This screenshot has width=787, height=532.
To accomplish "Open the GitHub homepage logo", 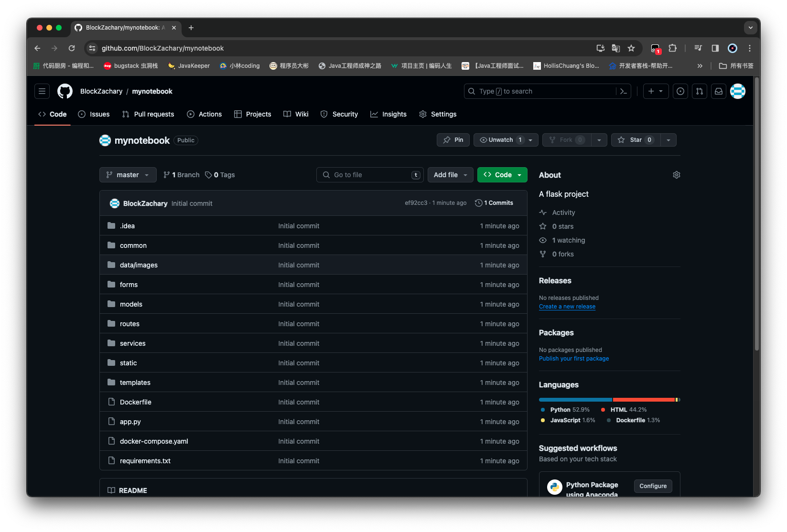I will click(x=65, y=91).
